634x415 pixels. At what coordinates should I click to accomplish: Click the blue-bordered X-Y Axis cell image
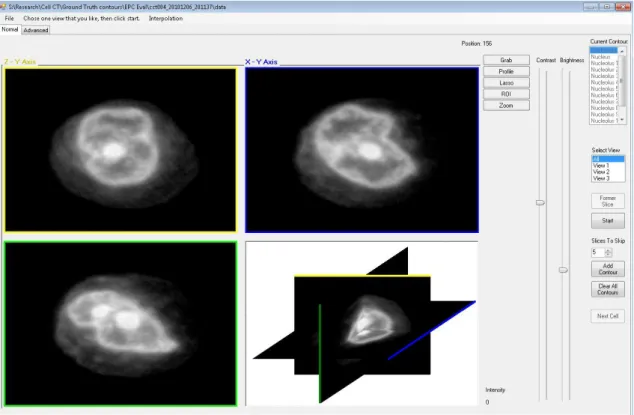362,150
